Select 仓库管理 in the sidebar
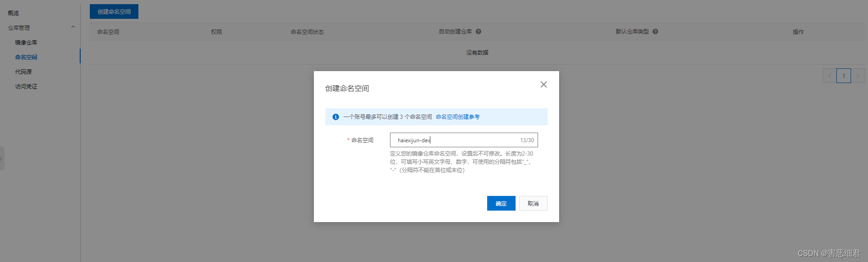Screen dimensions: 868x262 tap(19, 28)
